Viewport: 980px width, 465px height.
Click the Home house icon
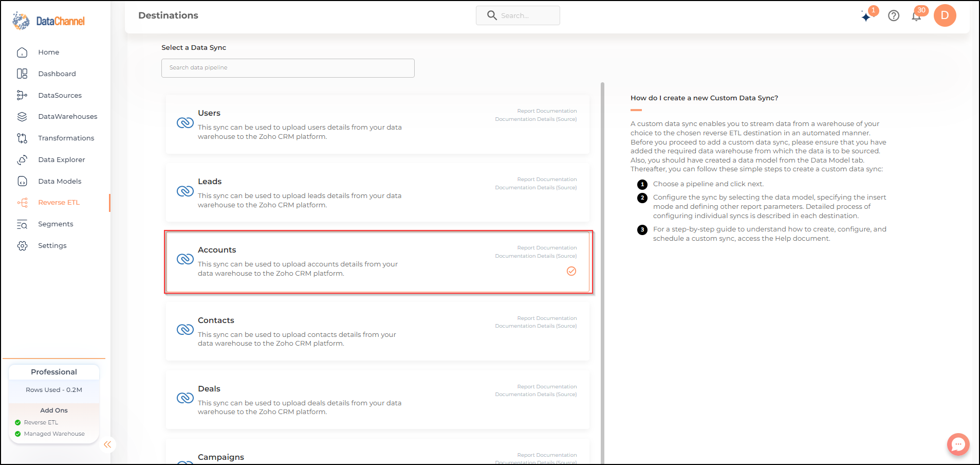coord(22,52)
